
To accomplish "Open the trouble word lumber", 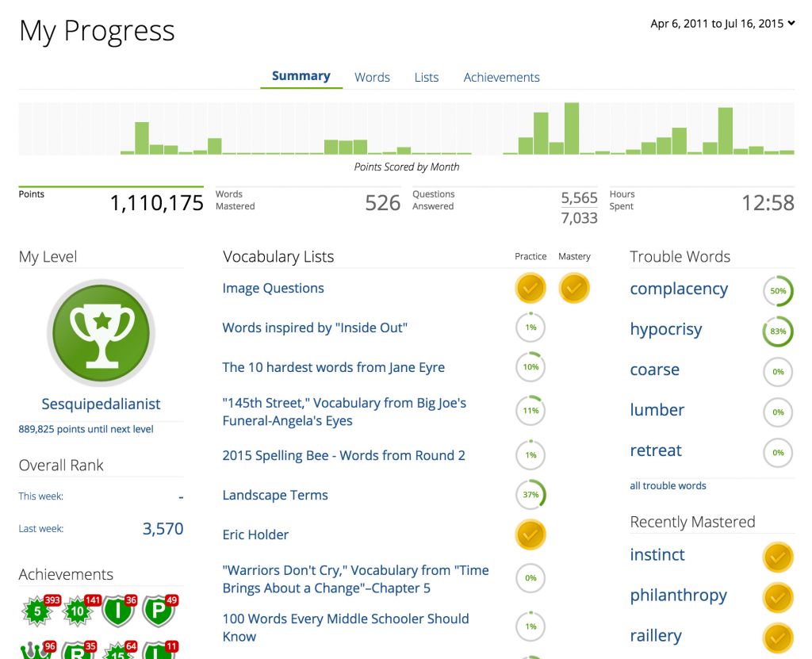I will pyautogui.click(x=657, y=410).
